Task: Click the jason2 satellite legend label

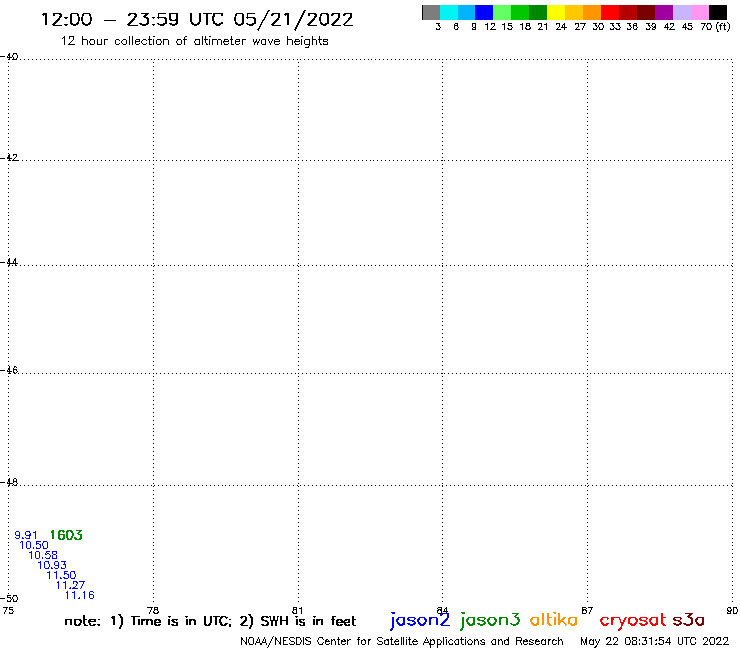Action: click(420, 620)
